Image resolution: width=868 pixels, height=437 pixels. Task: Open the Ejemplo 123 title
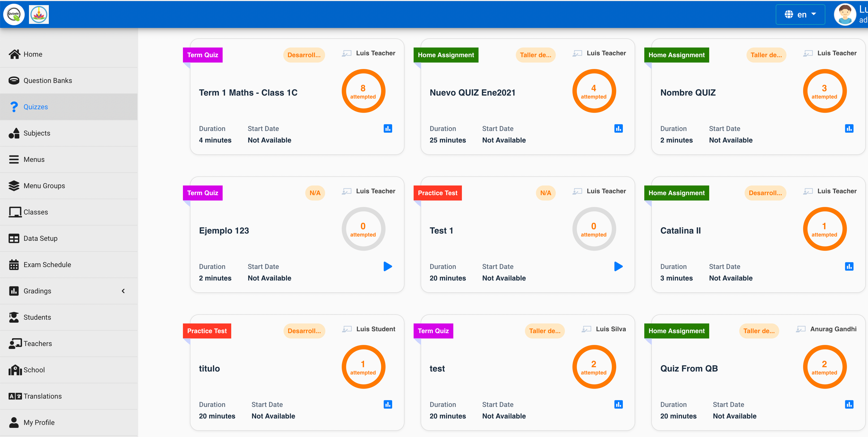tap(224, 231)
